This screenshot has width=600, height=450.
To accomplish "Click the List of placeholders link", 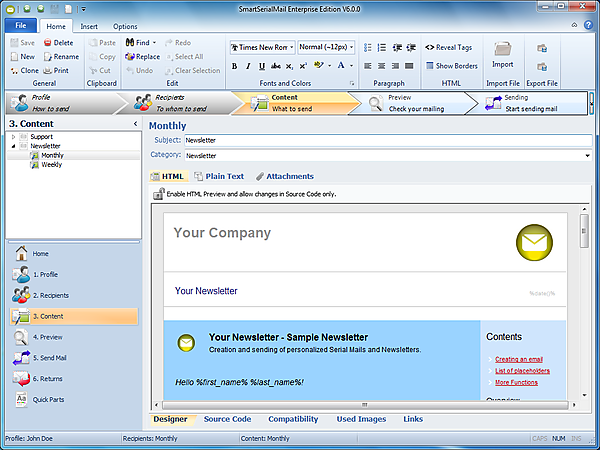I will (522, 371).
